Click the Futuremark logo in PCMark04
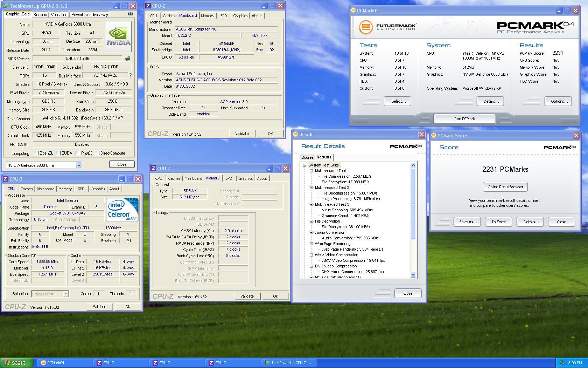The image size is (588, 368). (x=388, y=27)
